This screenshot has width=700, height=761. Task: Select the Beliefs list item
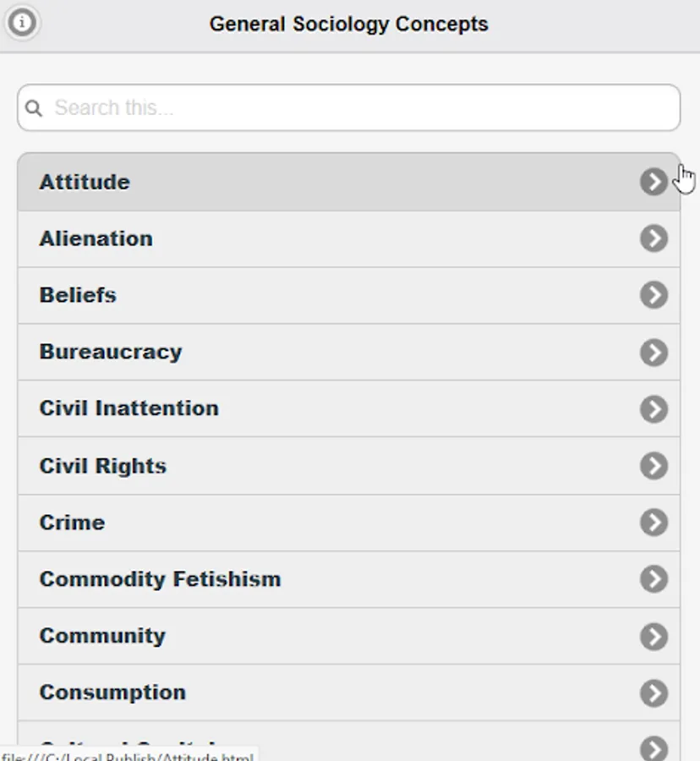78,295
